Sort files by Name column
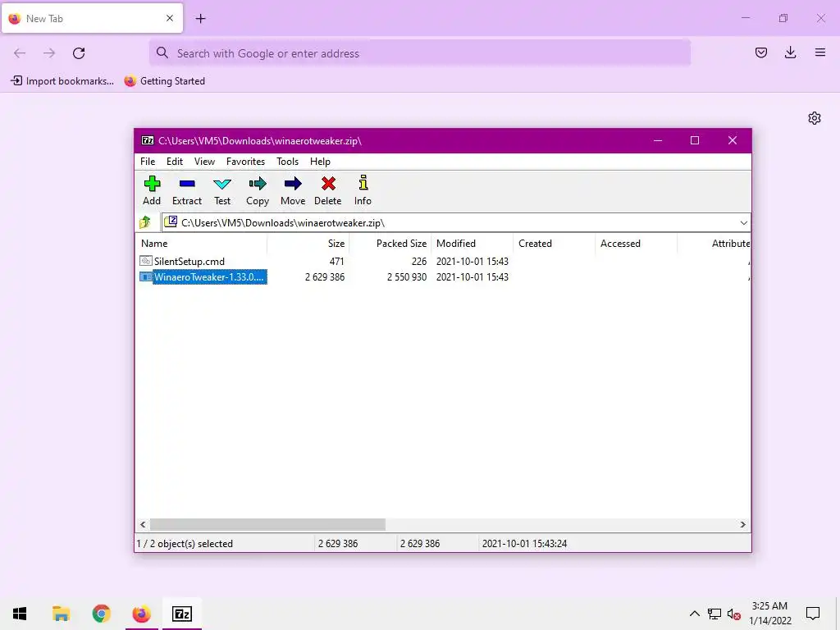The width and height of the screenshot is (840, 630). [201, 243]
